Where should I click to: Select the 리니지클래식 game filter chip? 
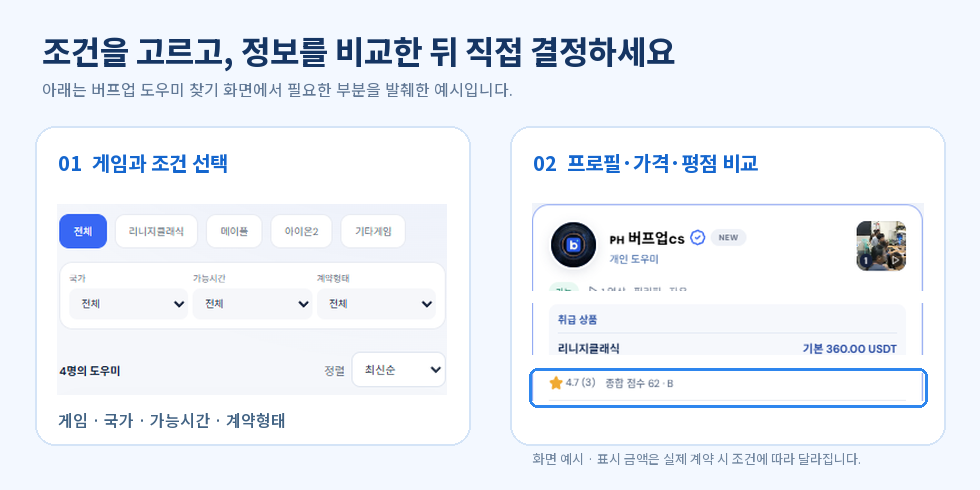click(x=156, y=231)
